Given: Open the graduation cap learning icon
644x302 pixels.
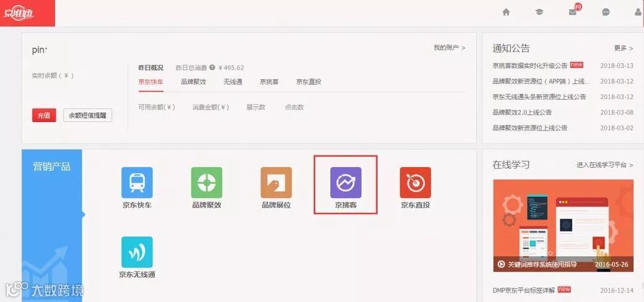Looking at the screenshot, I should pyautogui.click(x=539, y=12).
